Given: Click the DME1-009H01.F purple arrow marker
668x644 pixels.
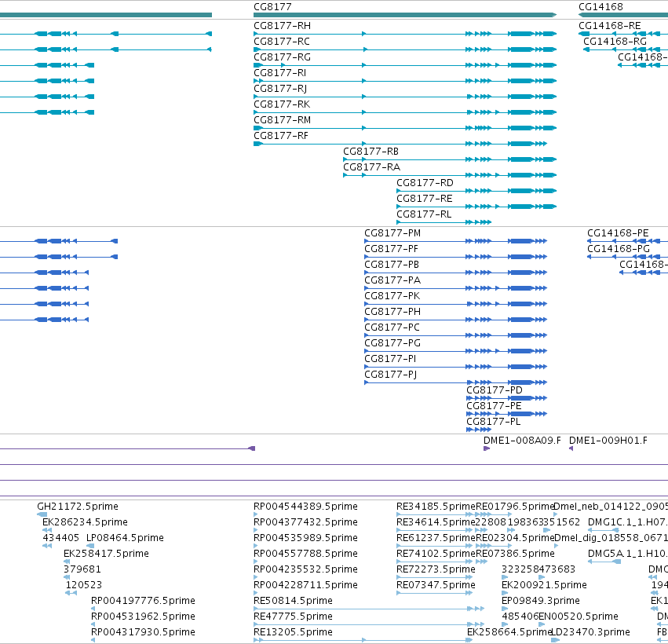Looking at the screenshot, I should click(571, 448).
